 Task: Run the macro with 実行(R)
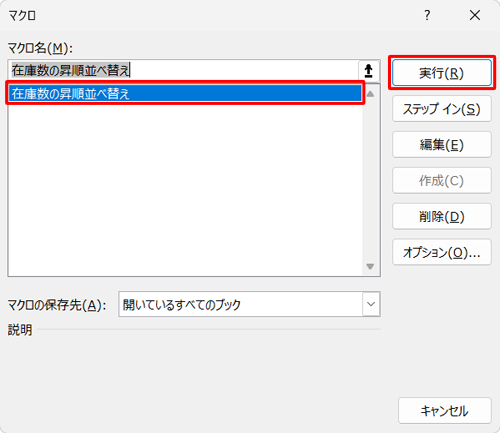pyautogui.click(x=442, y=73)
